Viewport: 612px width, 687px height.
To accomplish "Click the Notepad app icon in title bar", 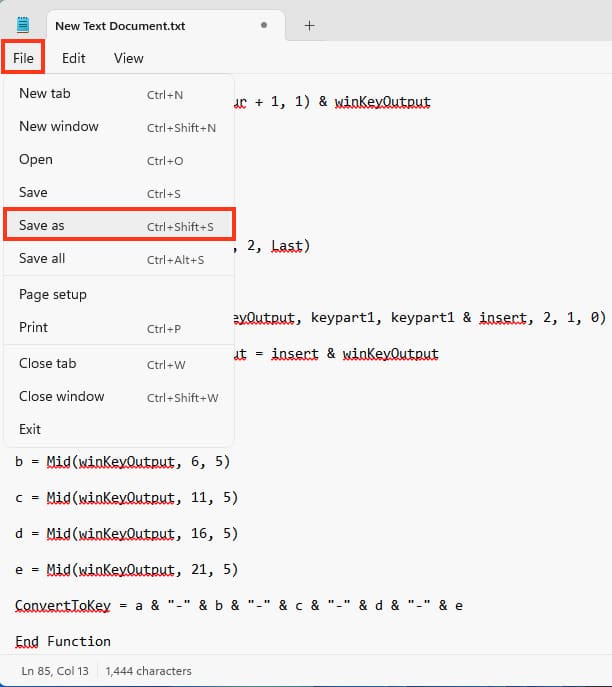I will (x=23, y=25).
